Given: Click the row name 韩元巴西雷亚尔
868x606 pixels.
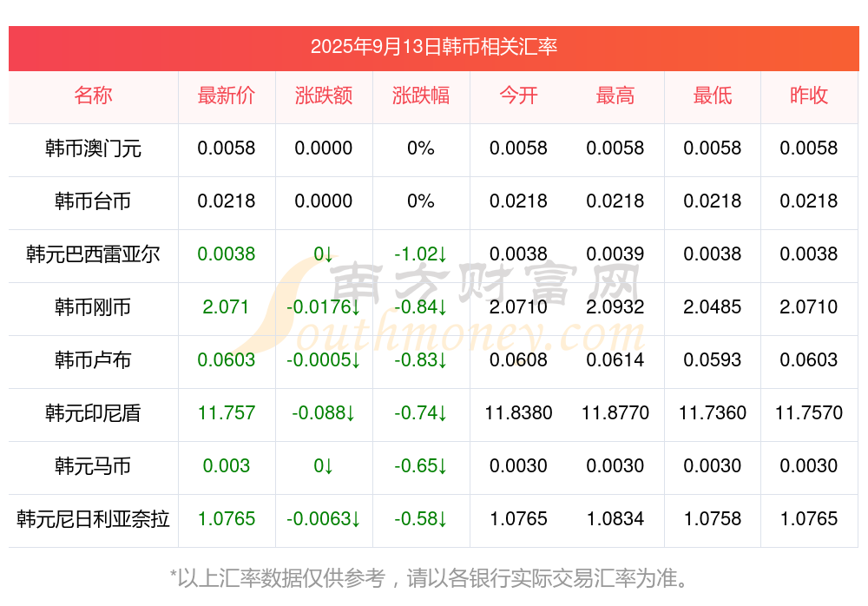Looking at the screenshot, I should coord(93,254).
